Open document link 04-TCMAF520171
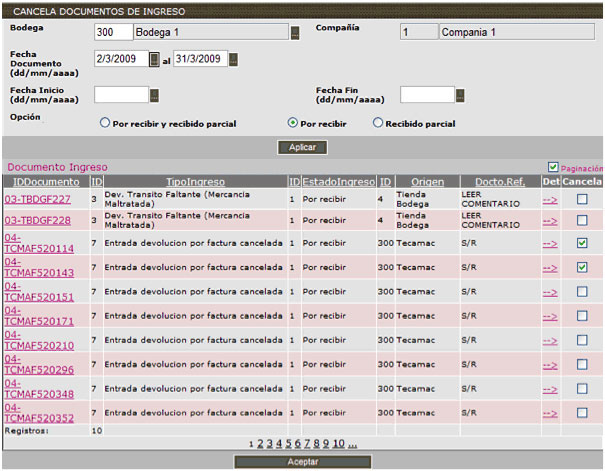Viewport: 605px width, 471px height. click(39, 316)
